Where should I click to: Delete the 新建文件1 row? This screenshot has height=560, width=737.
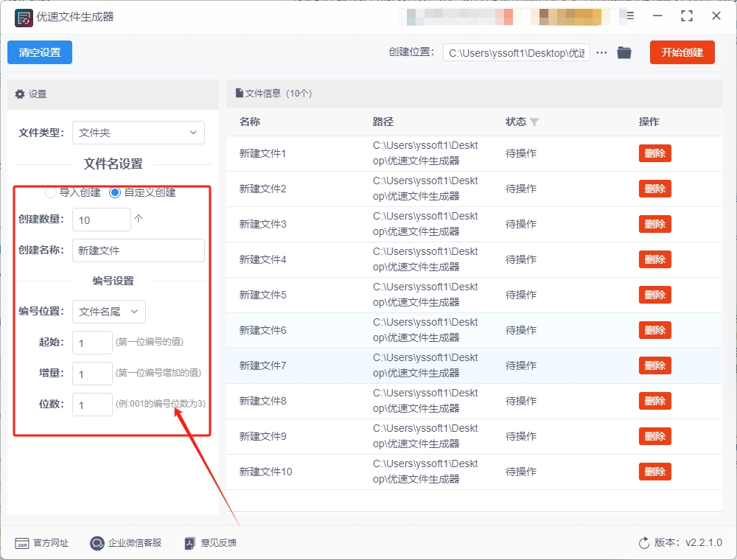pyautogui.click(x=654, y=153)
